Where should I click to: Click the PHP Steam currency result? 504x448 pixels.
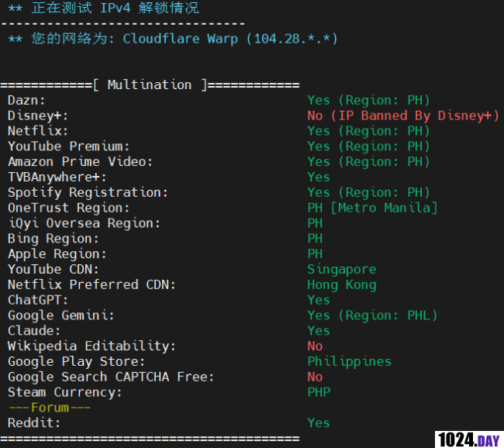pos(319,392)
